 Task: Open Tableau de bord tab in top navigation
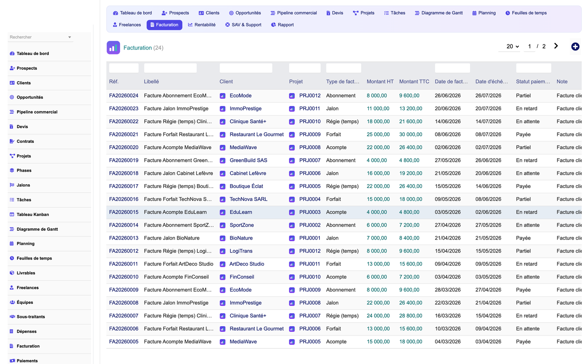[x=132, y=13]
